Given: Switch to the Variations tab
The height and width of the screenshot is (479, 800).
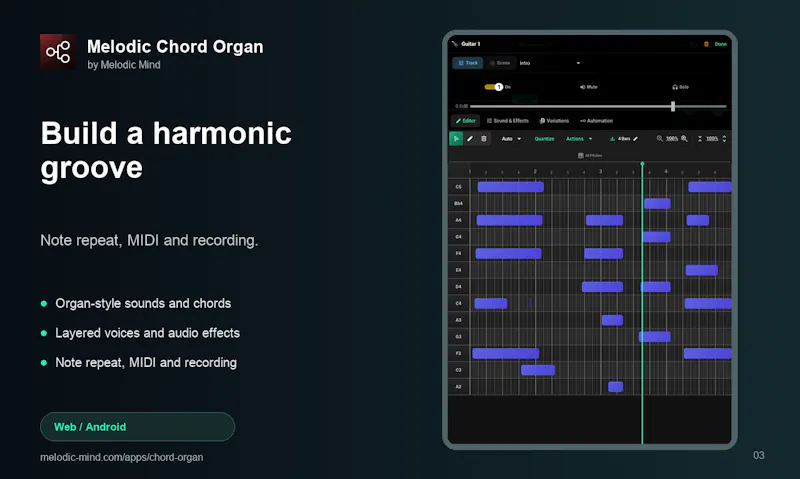Looking at the screenshot, I should tap(554, 121).
